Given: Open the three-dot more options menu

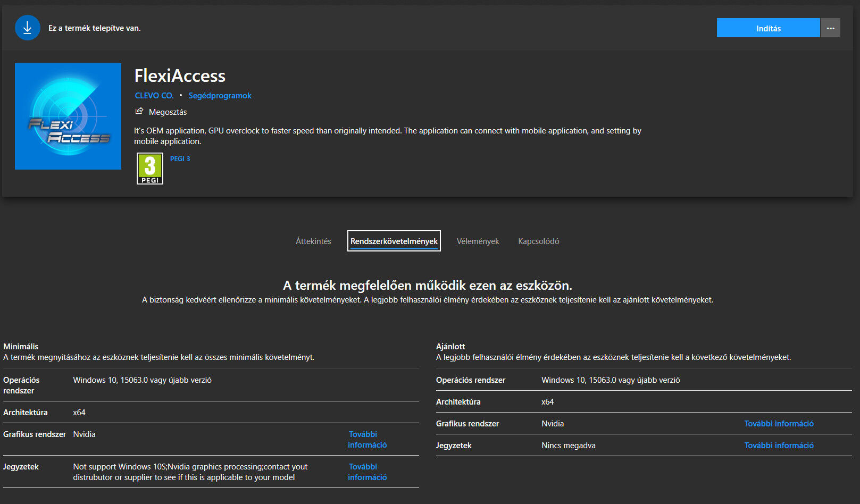Looking at the screenshot, I should (x=831, y=28).
